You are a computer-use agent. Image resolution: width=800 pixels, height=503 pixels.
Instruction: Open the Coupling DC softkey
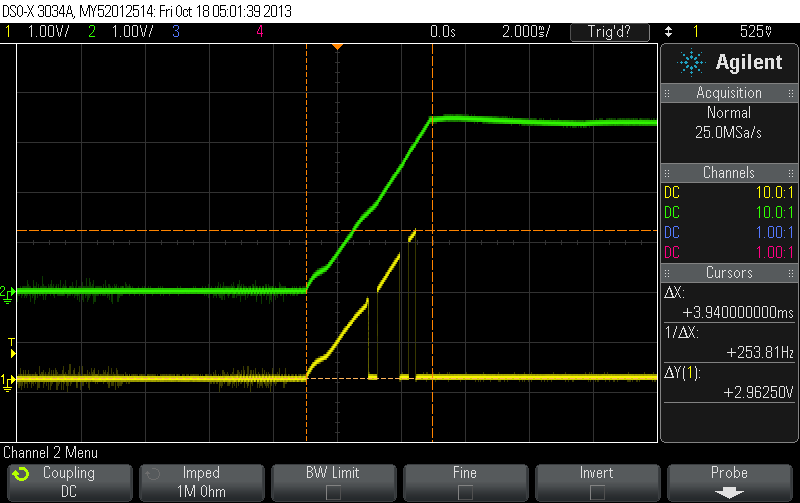[x=69, y=482]
